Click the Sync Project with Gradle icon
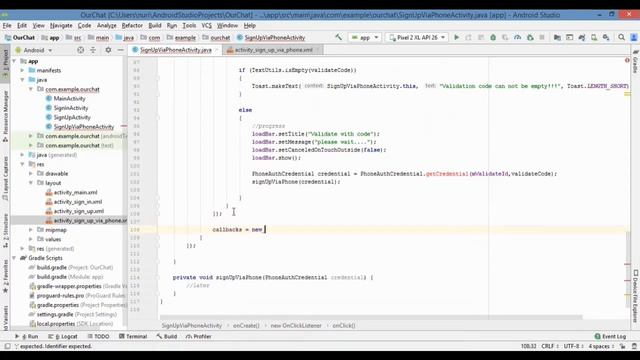This screenshot has height=360, width=640. [582, 37]
